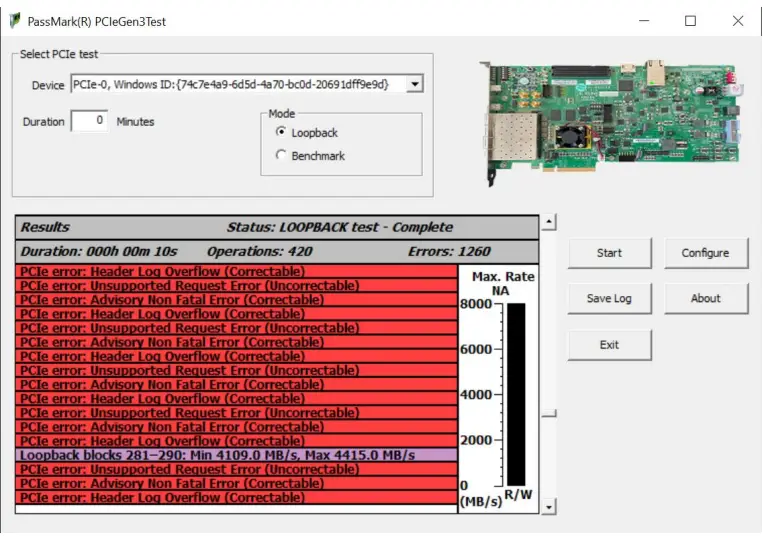Click the Errors: 1260 value
The image size is (763, 536).
(x=449, y=251)
